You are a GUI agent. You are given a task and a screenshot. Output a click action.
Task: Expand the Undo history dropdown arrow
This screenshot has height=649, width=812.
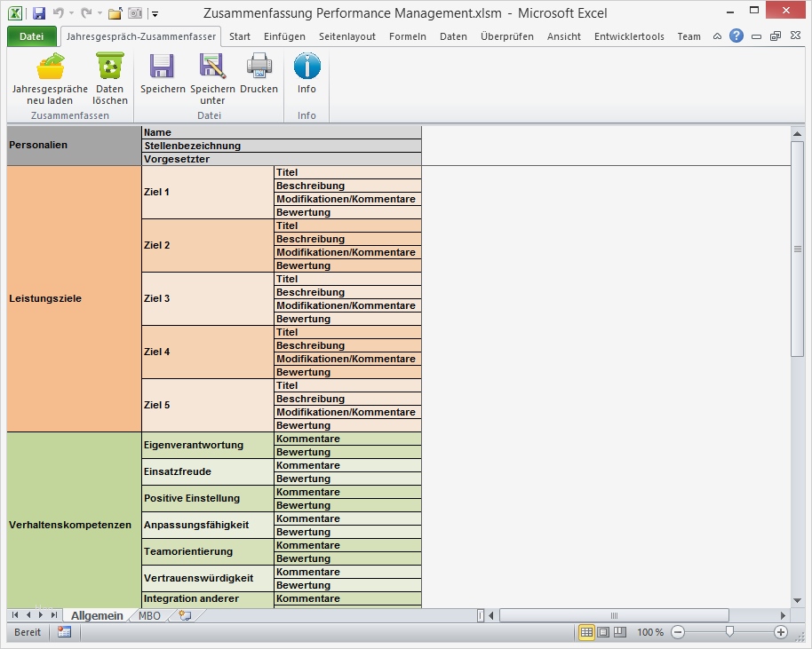pyautogui.click(x=72, y=14)
